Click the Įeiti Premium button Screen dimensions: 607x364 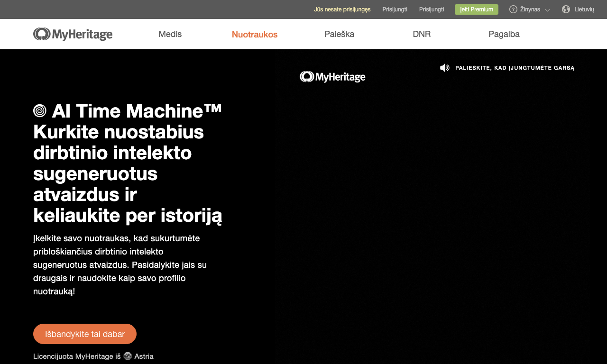477,9
